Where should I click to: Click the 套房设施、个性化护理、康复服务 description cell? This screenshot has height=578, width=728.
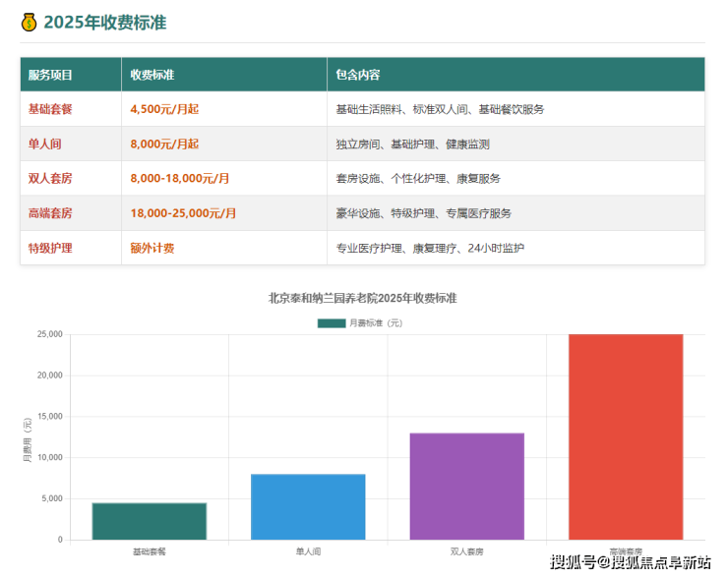point(418,178)
